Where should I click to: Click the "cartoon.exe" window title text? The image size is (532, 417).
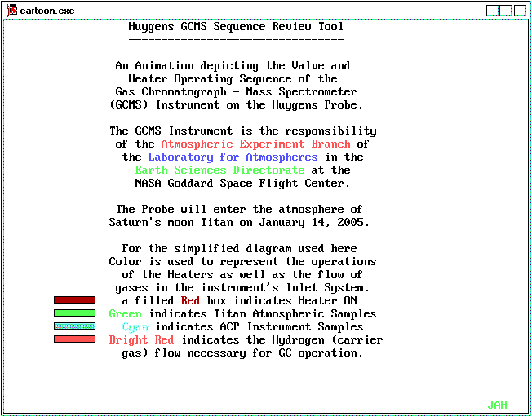click(47, 11)
